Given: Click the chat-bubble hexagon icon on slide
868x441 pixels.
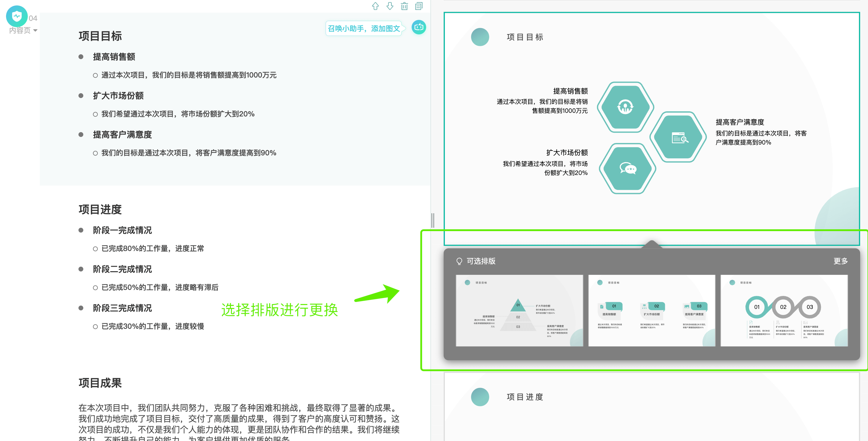Looking at the screenshot, I should [x=627, y=168].
